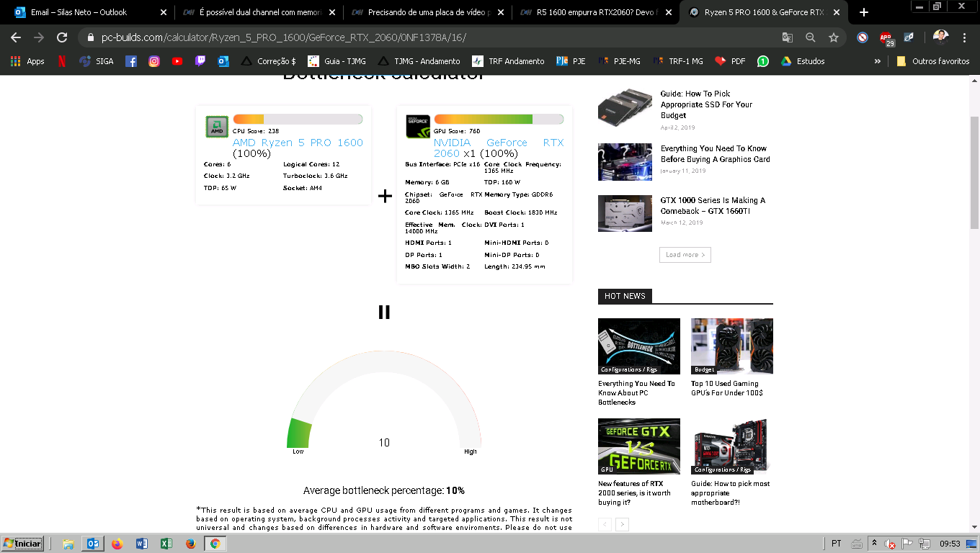Open the Correção $ bookmark

tap(268, 61)
